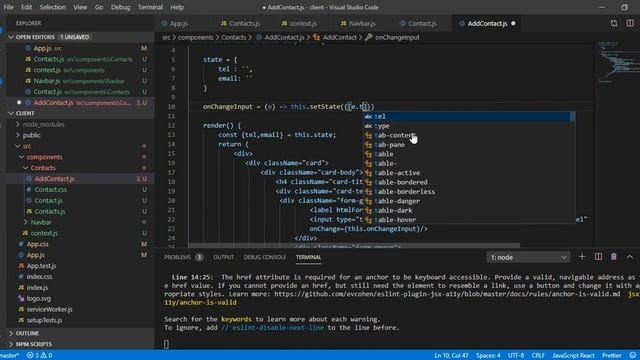Maximize the panel with up chevron
640x360 pixels.
pos(630,257)
